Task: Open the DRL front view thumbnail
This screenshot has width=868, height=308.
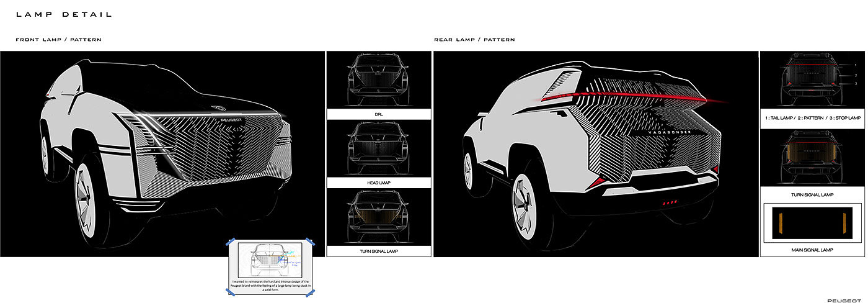Action: coord(378,79)
